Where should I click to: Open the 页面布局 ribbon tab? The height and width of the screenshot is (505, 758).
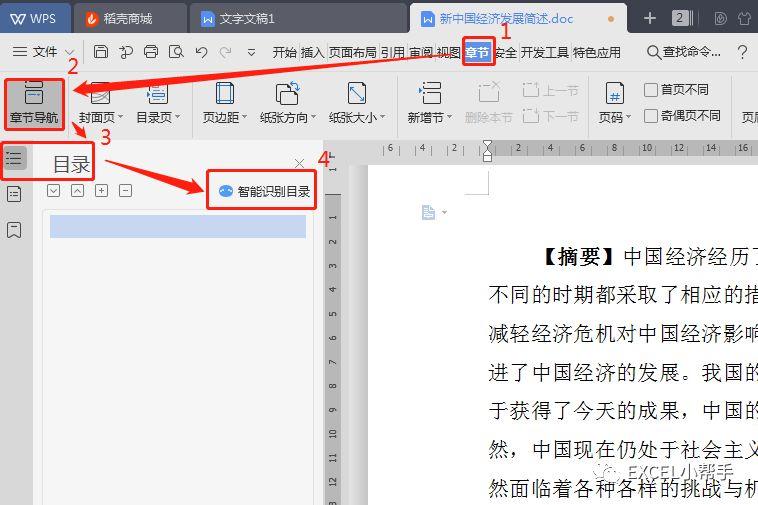coord(353,52)
